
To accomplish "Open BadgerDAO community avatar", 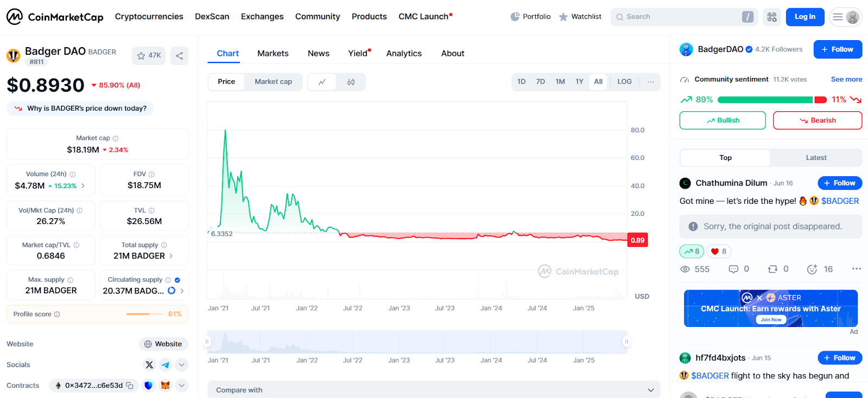I will click(x=686, y=49).
